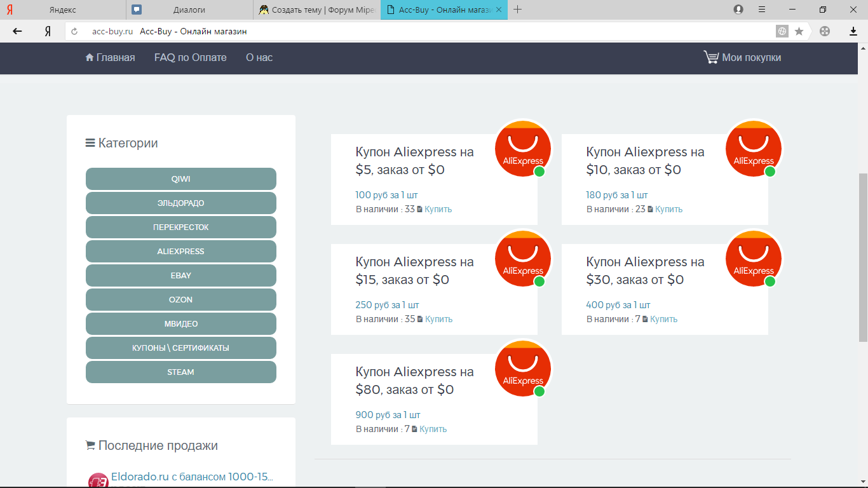Image resolution: width=868 pixels, height=488 pixels.
Task: Click the Yandex browser back arrow
Action: [x=17, y=31]
